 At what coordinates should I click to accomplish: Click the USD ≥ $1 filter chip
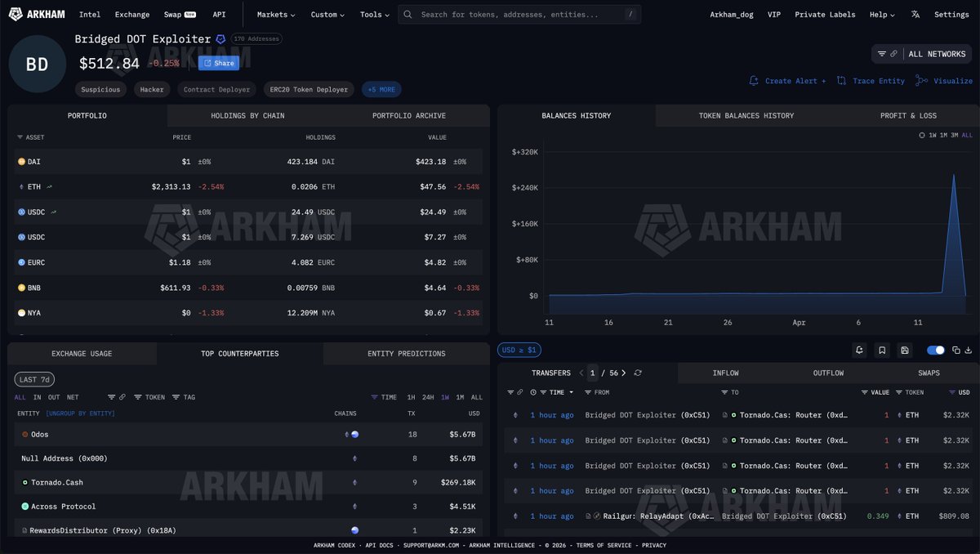coord(519,350)
